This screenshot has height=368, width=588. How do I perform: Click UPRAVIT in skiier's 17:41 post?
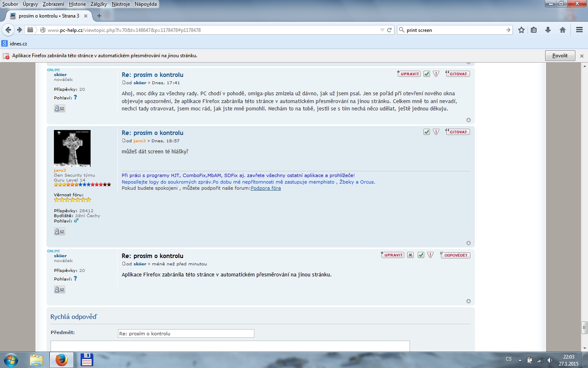point(409,74)
